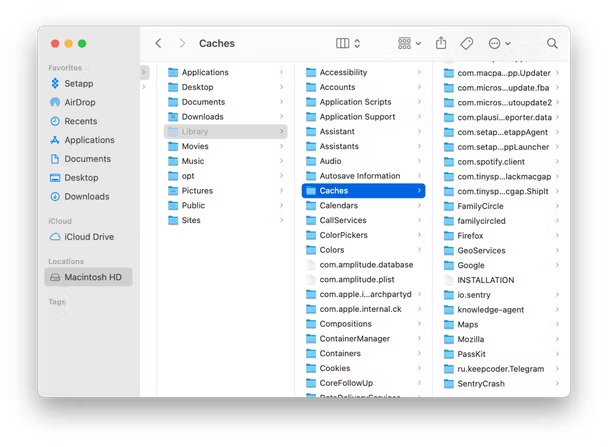611x447 pixels.
Task: Click the Tags toolbar icon
Action: (466, 44)
